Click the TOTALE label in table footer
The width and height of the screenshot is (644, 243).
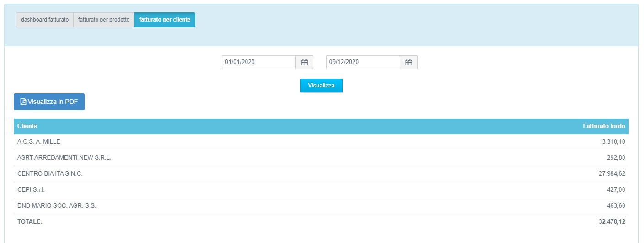click(x=30, y=222)
